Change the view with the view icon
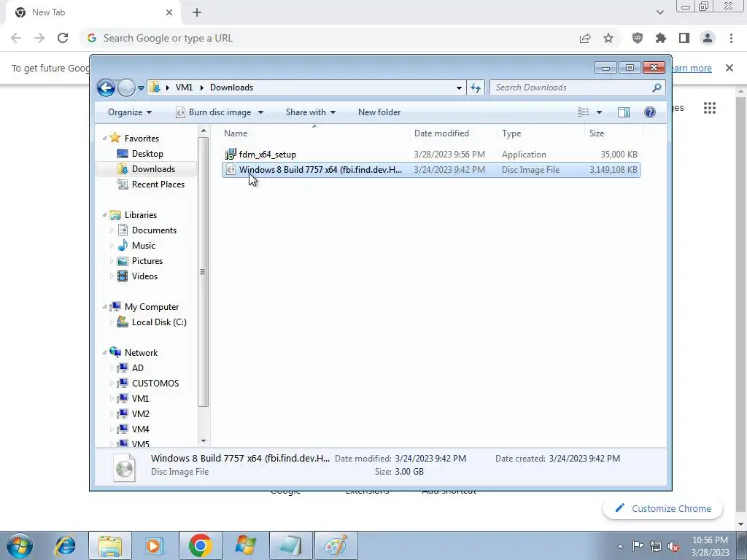The width and height of the screenshot is (747, 560). point(583,112)
